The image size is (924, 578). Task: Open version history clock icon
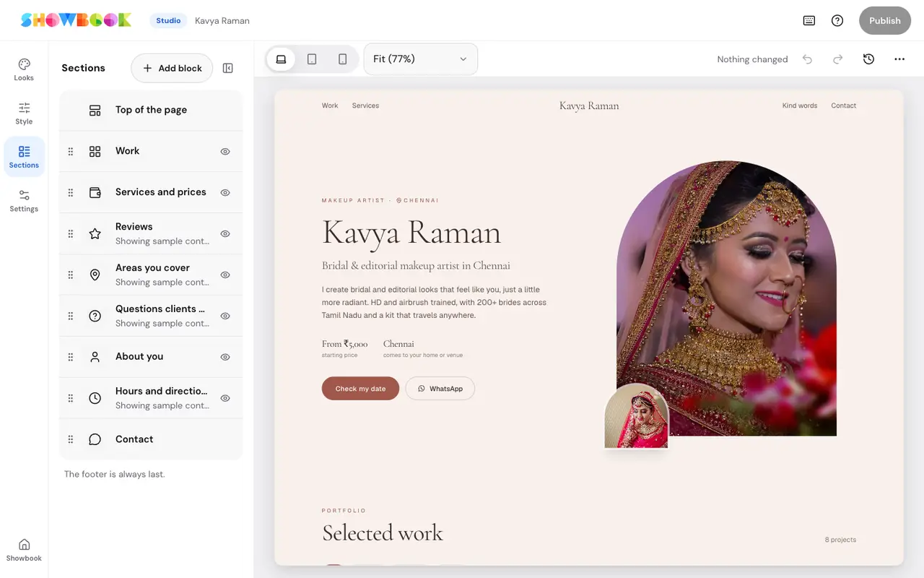(868, 59)
